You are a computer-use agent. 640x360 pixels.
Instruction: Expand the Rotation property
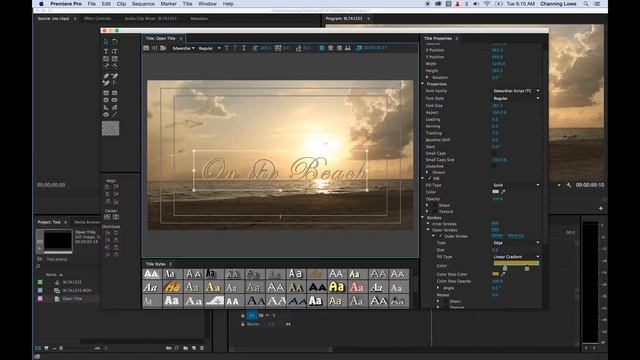[427, 77]
